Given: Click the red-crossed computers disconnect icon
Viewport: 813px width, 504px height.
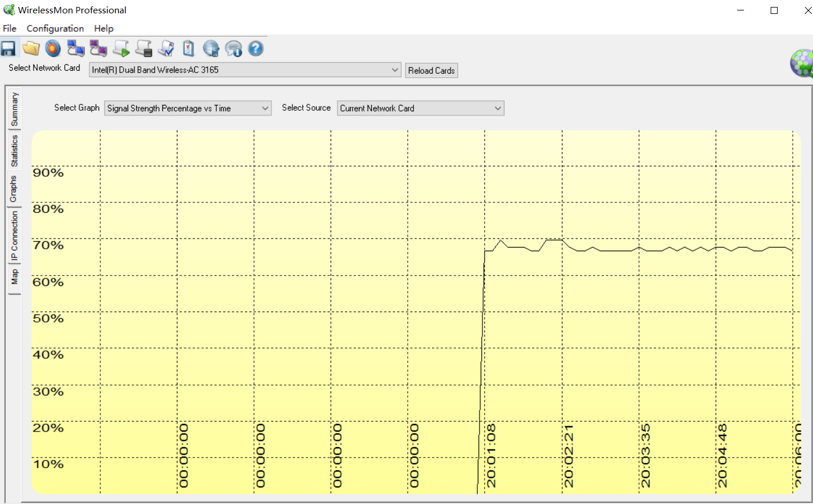Looking at the screenshot, I should [x=99, y=49].
